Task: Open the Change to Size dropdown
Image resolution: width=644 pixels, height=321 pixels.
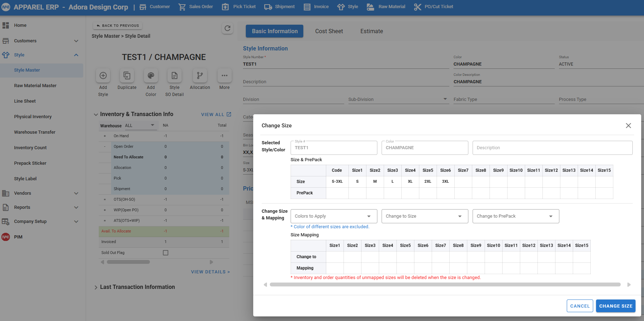Action: (425, 216)
